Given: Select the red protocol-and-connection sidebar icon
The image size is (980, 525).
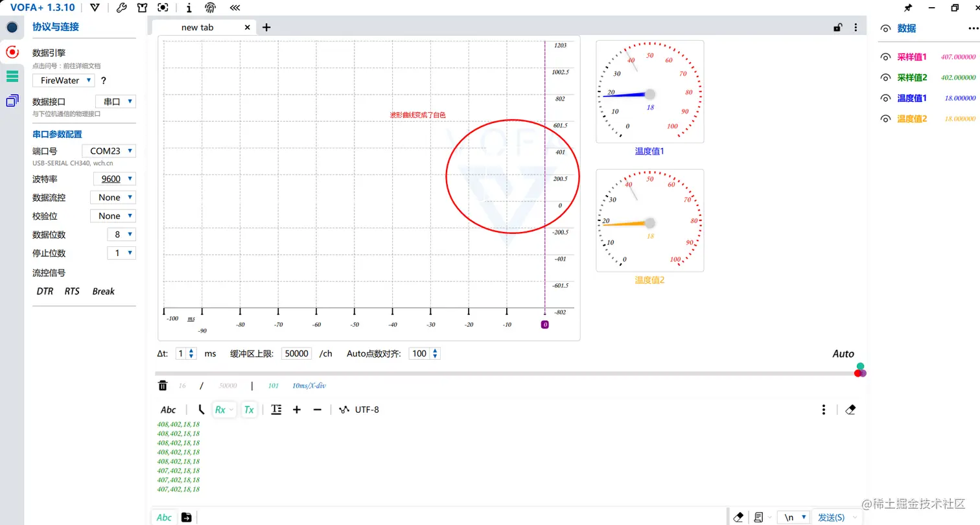Looking at the screenshot, I should (12, 51).
